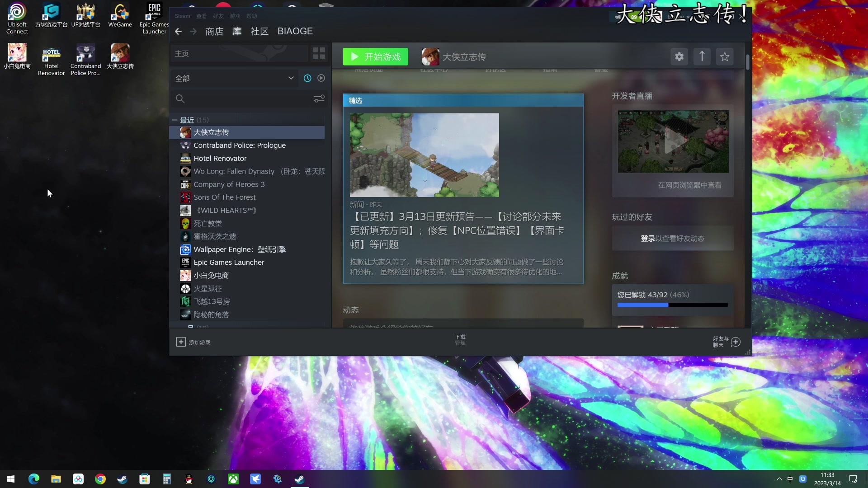Switch to 社区 tab

[x=259, y=31]
